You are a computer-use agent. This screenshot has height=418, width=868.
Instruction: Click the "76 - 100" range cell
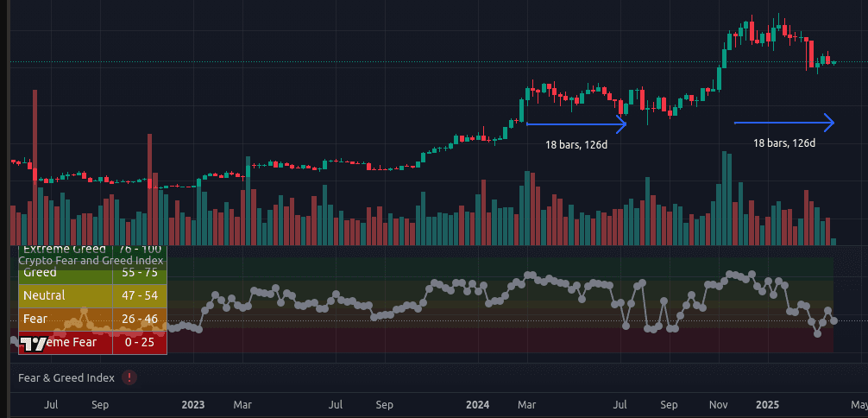pos(140,250)
